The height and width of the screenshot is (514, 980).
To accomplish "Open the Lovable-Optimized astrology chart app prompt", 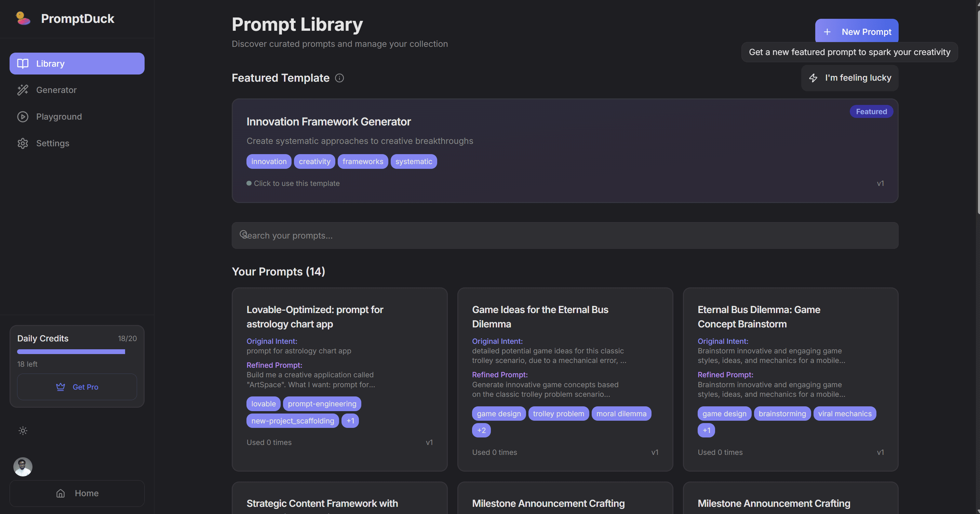I will coord(339,379).
